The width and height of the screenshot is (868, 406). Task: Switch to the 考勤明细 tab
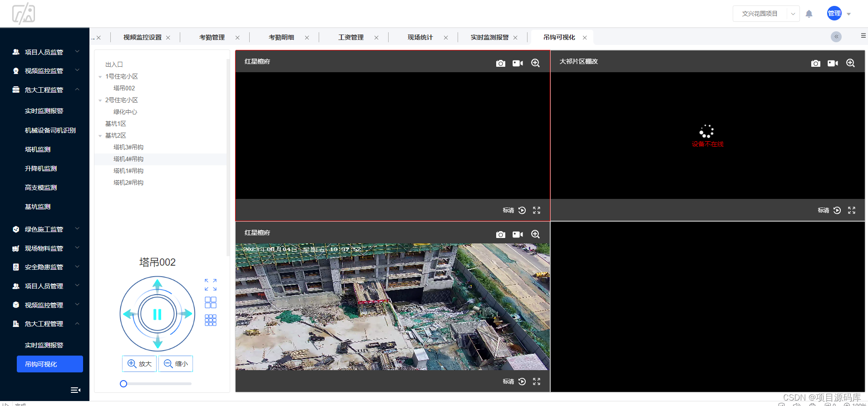coord(281,37)
